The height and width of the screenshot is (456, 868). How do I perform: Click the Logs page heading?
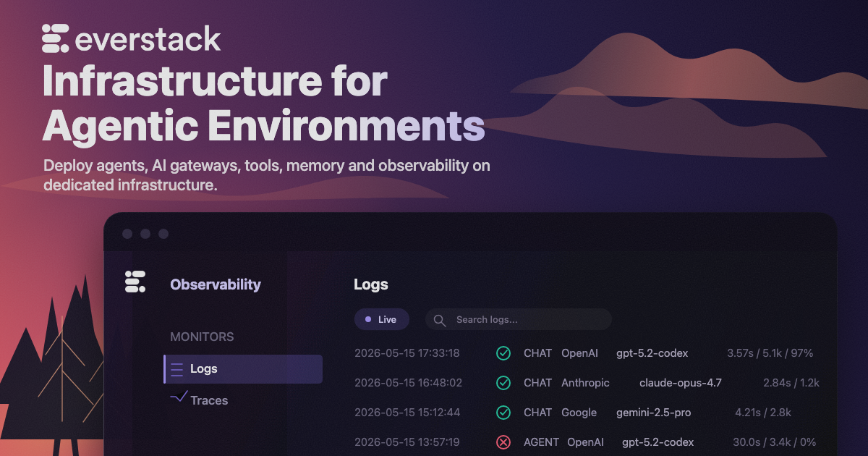371,284
